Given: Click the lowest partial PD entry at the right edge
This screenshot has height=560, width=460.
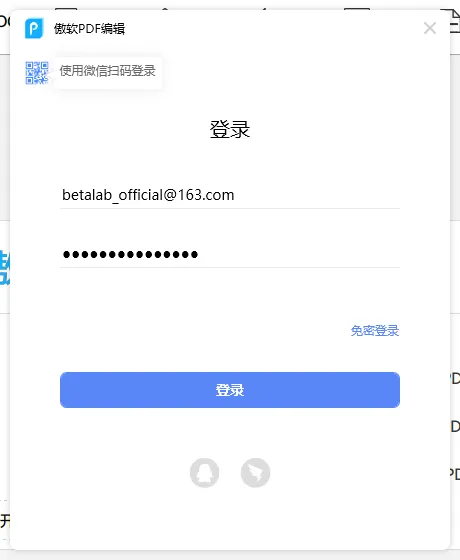Looking at the screenshot, I should click(455, 474).
